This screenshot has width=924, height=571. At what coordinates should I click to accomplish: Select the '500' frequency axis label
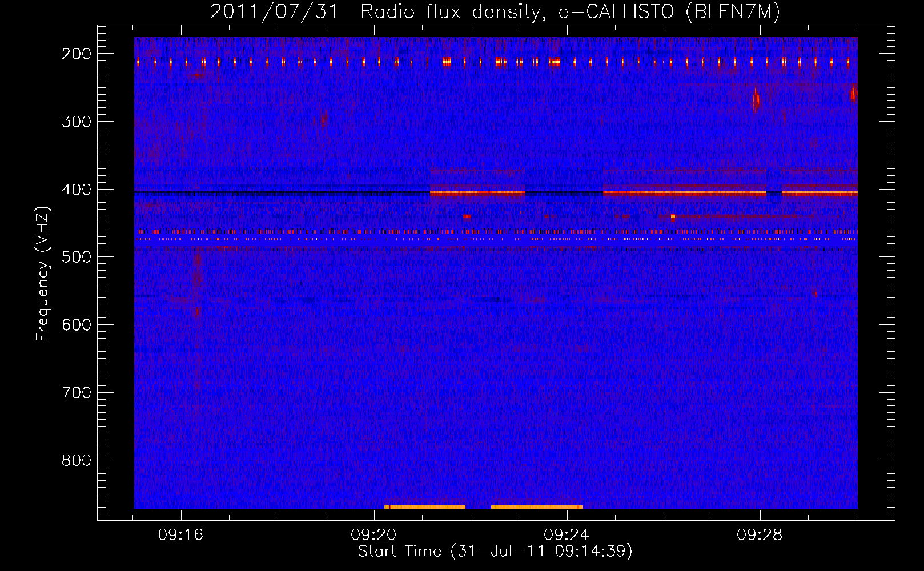[77, 257]
